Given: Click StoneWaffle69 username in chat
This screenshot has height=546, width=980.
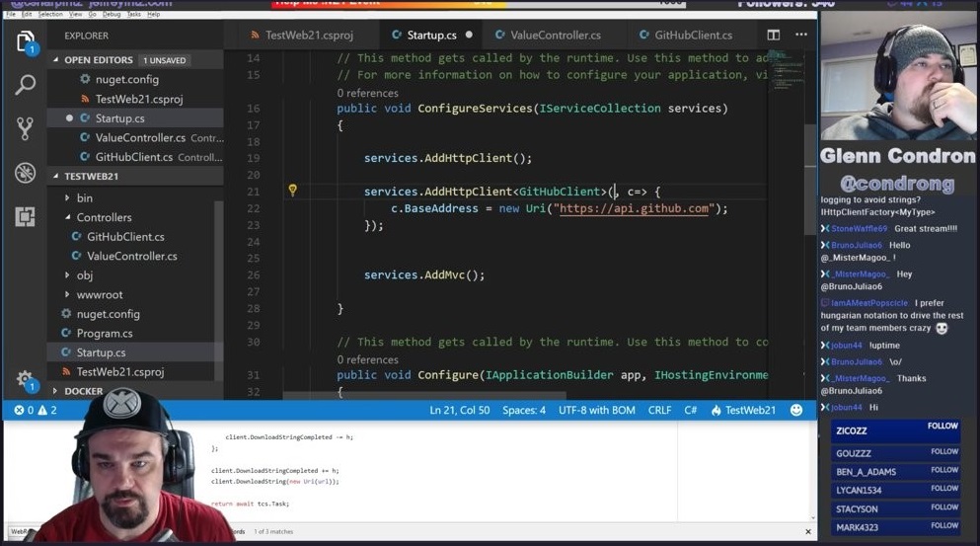Looking at the screenshot, I should tap(859, 229).
